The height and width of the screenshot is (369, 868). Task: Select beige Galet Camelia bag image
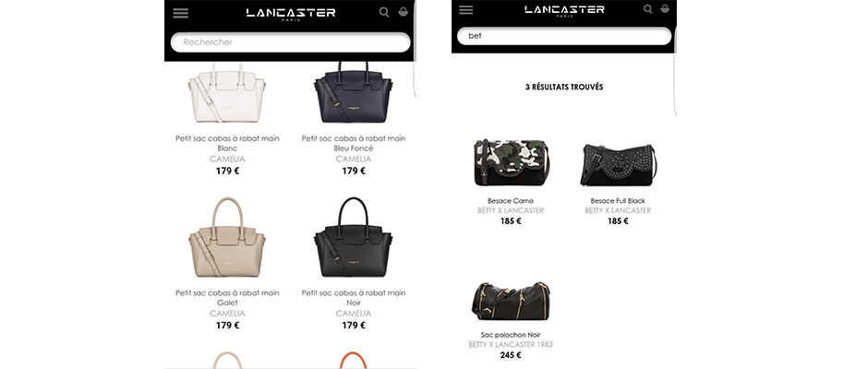[227, 237]
